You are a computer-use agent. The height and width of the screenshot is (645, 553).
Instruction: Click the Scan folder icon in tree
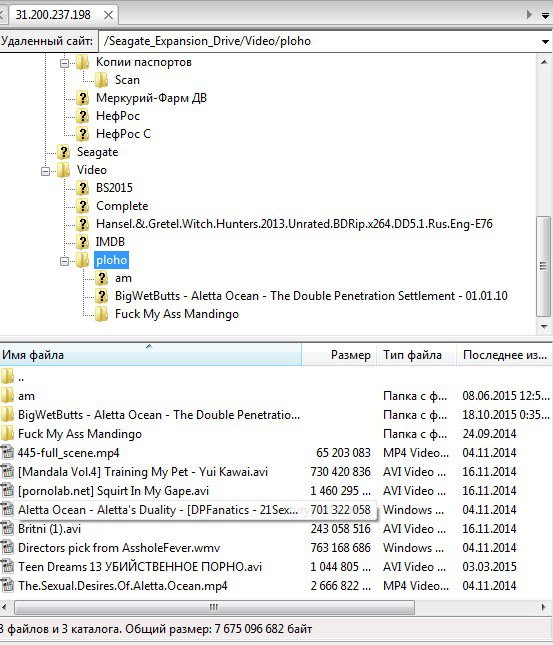click(101, 80)
